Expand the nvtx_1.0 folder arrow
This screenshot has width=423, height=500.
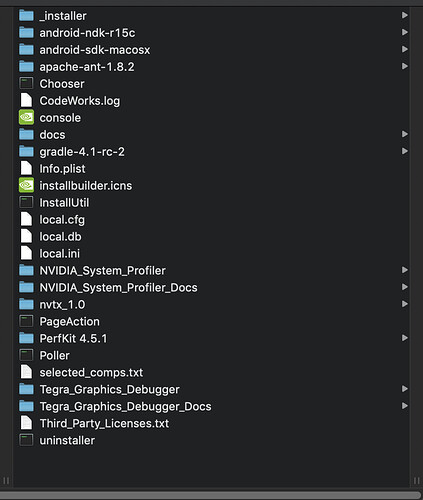pos(405,304)
